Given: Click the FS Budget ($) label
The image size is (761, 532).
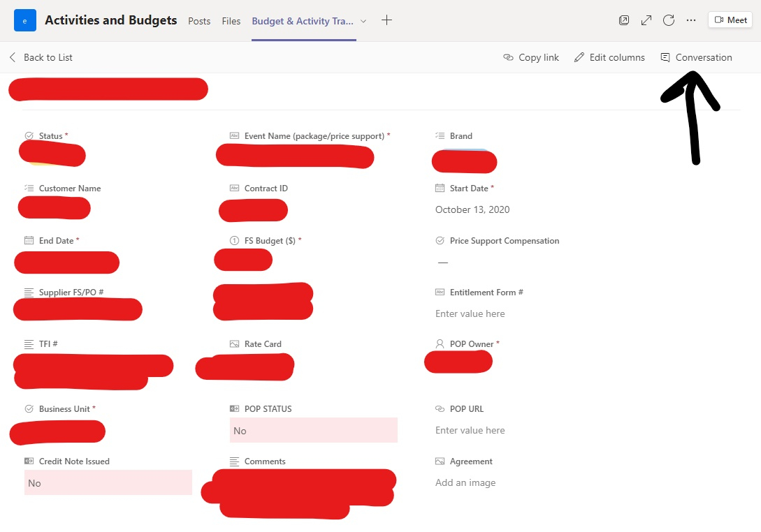Looking at the screenshot, I should [x=270, y=241].
